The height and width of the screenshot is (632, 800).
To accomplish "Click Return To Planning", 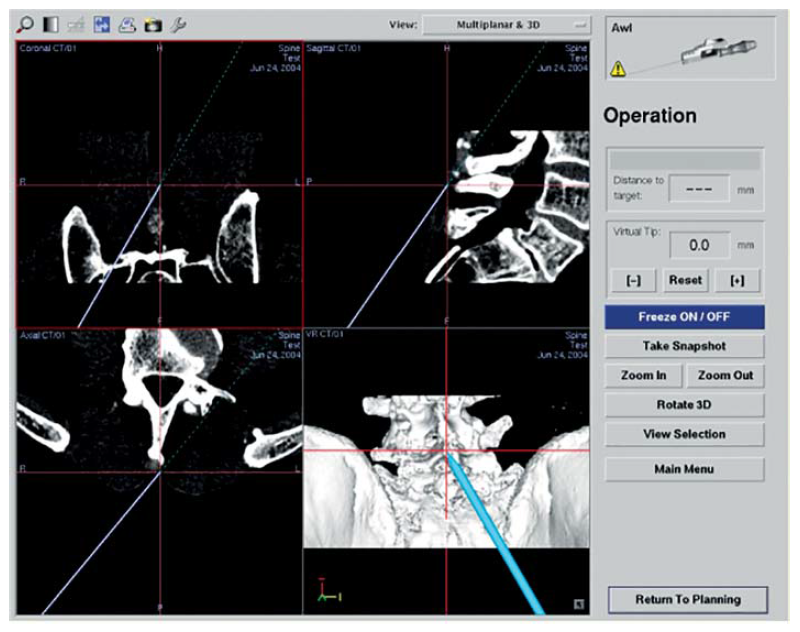I will (x=688, y=599).
